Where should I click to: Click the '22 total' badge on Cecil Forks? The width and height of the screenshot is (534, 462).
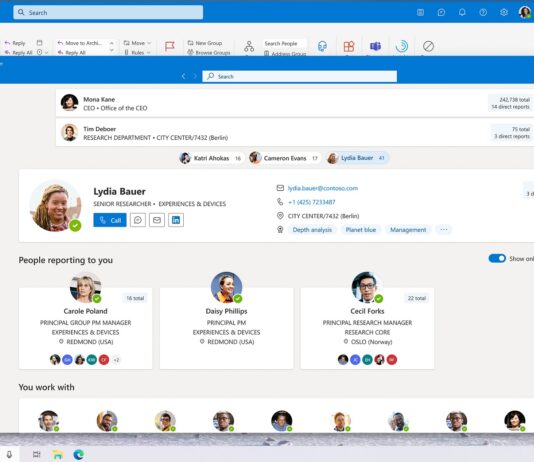point(417,298)
